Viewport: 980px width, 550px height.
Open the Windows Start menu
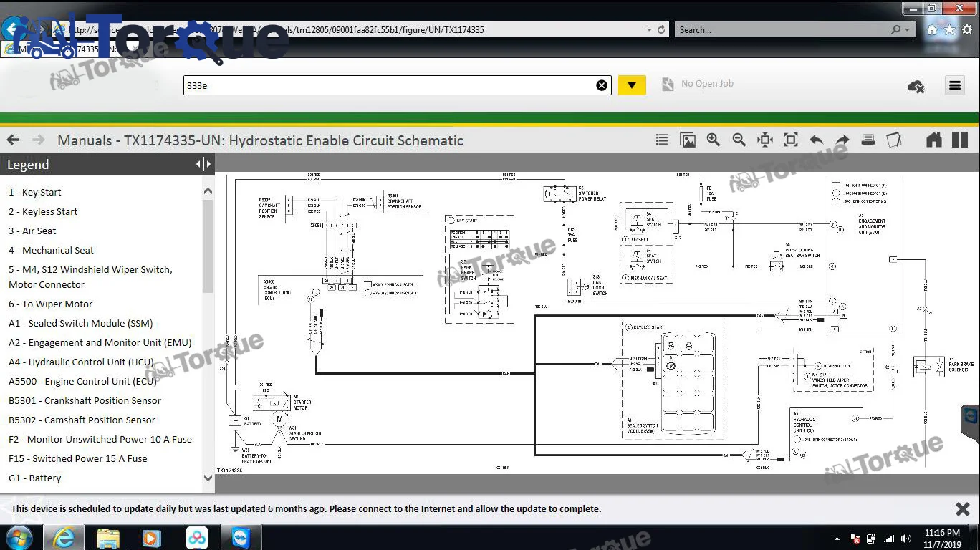18,537
